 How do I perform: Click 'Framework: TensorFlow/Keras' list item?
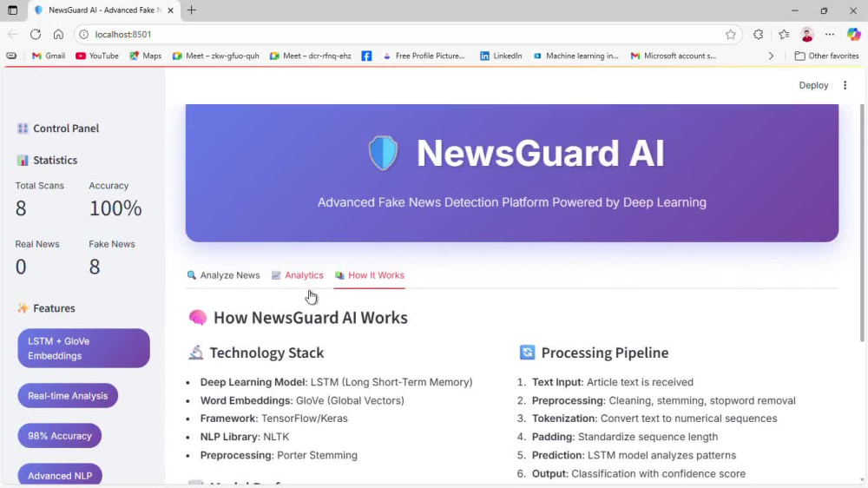point(274,419)
